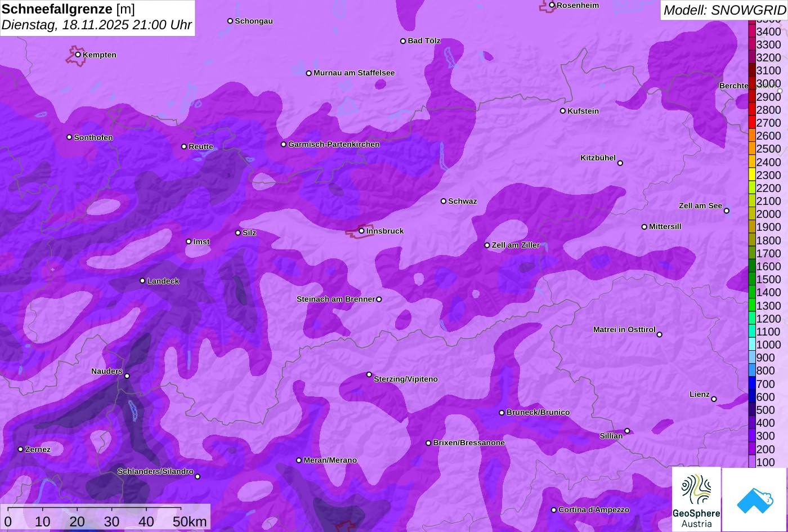
Task: Click the Innsbruck city marker
Action: [361, 231]
